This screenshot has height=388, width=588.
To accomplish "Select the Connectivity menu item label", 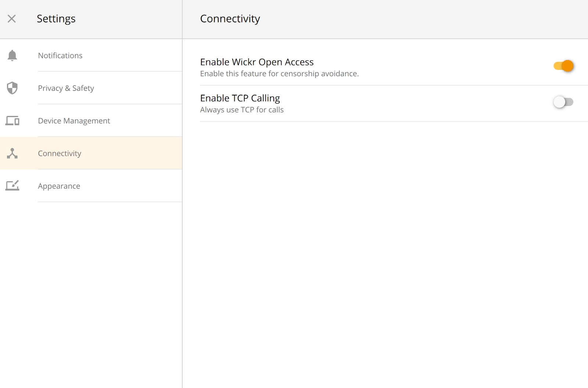I will coord(60,153).
